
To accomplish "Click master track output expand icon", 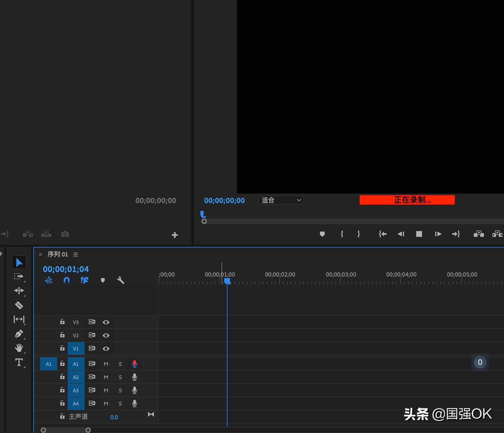I will click(x=151, y=414).
